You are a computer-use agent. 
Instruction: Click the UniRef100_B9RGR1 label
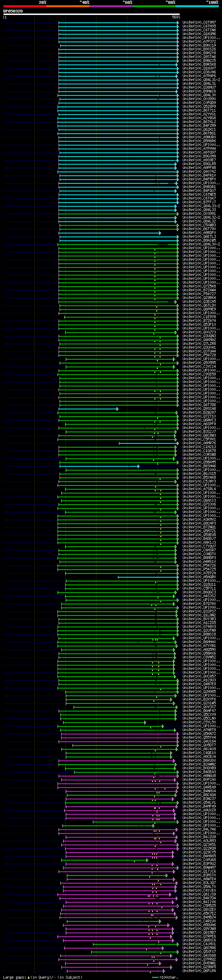(199, 187)
